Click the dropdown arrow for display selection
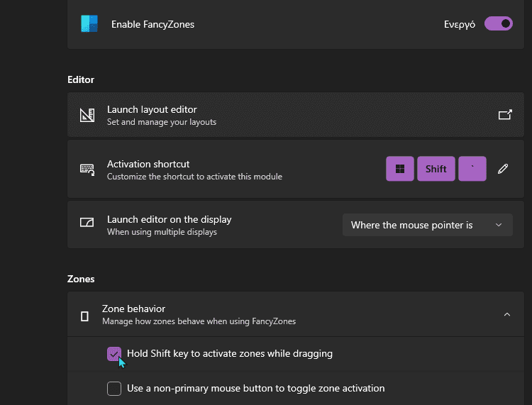532x405 pixels. [499, 225]
